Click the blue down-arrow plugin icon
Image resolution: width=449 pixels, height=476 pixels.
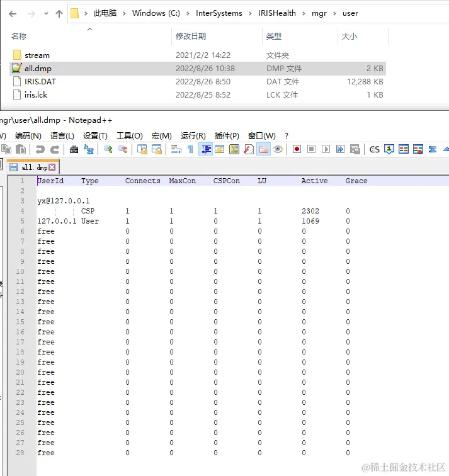389,149
